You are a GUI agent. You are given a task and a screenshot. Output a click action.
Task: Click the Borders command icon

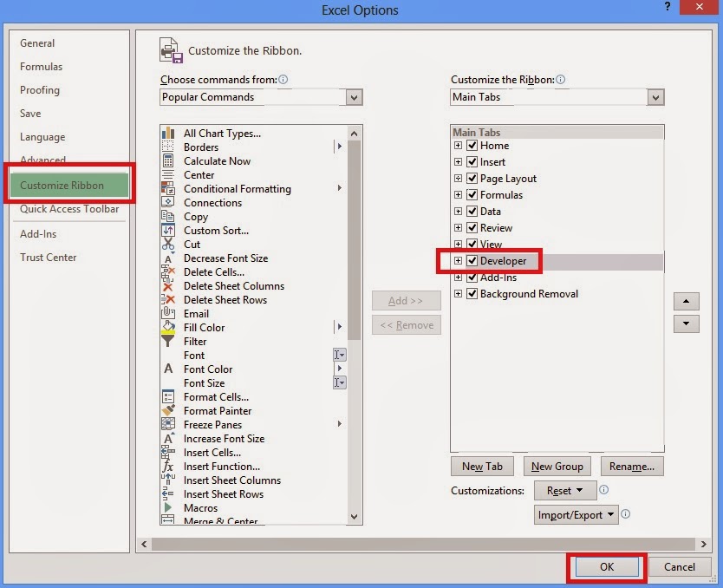point(170,147)
